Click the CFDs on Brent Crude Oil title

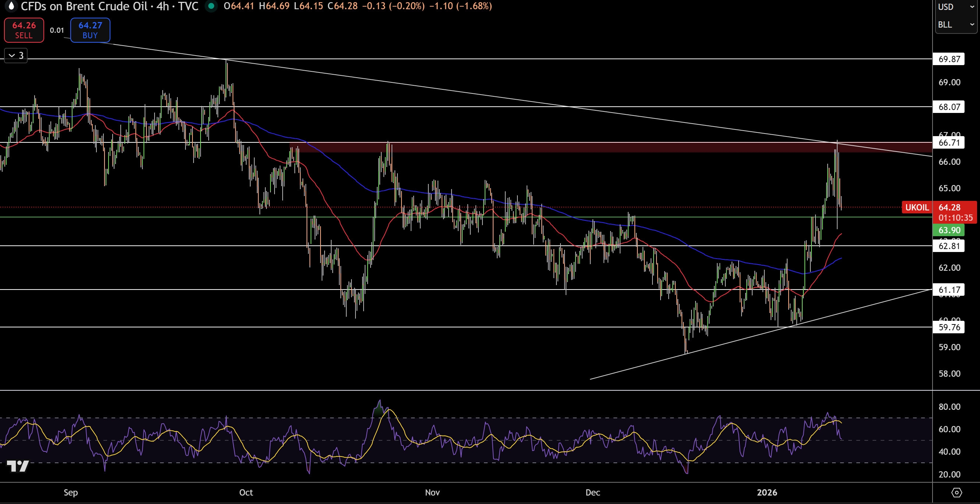pyautogui.click(x=84, y=6)
